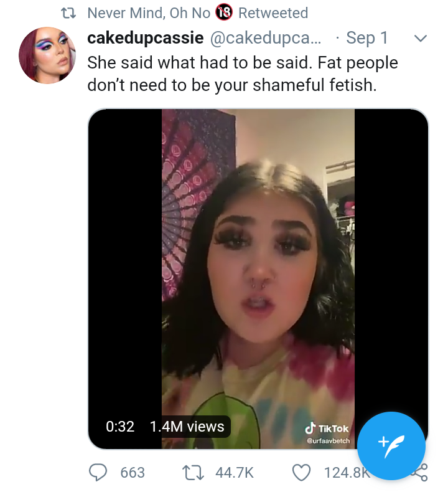Viewport: 448px width, 497px height.
Task: Click the 663 replies count
Action: (132, 473)
